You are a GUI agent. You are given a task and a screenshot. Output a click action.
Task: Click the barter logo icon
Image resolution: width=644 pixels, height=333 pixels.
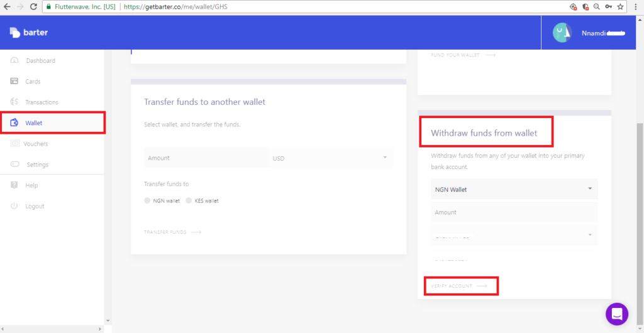tap(15, 33)
